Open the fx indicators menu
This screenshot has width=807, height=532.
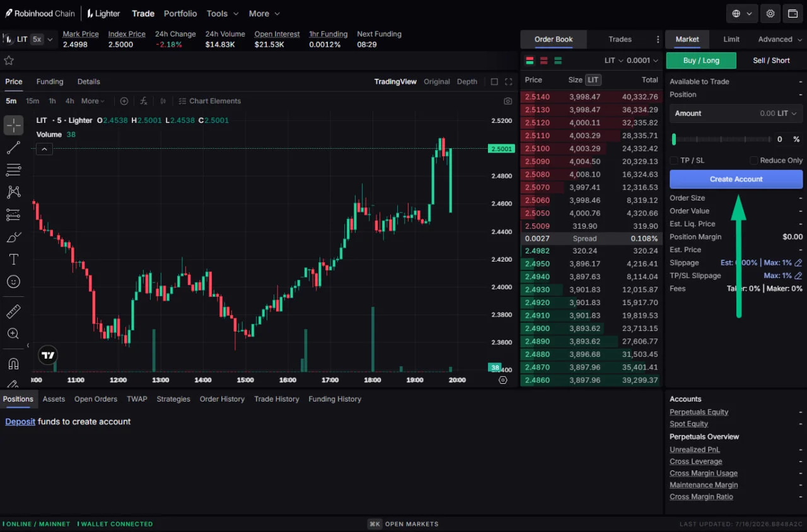(144, 101)
